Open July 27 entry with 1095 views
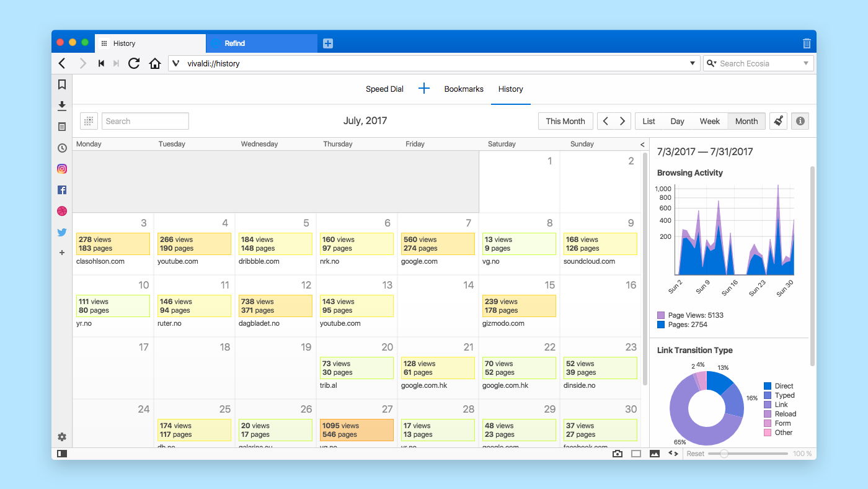This screenshot has width=868, height=489. tap(356, 430)
